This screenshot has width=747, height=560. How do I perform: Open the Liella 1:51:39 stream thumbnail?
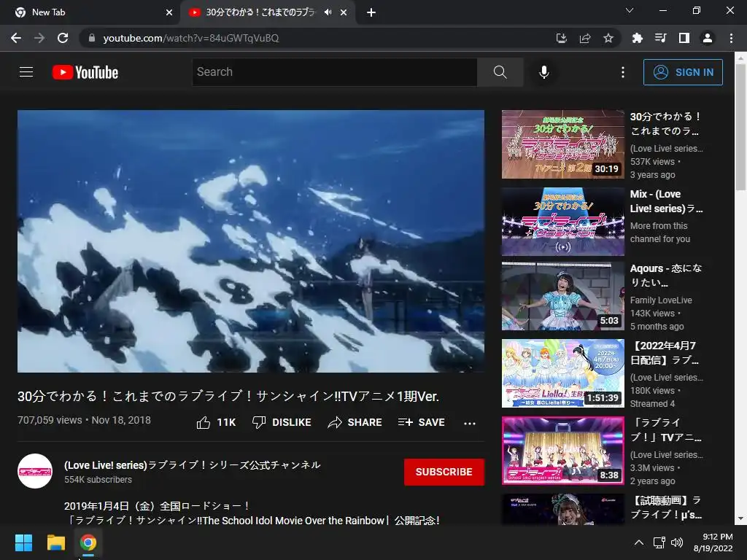pos(562,373)
